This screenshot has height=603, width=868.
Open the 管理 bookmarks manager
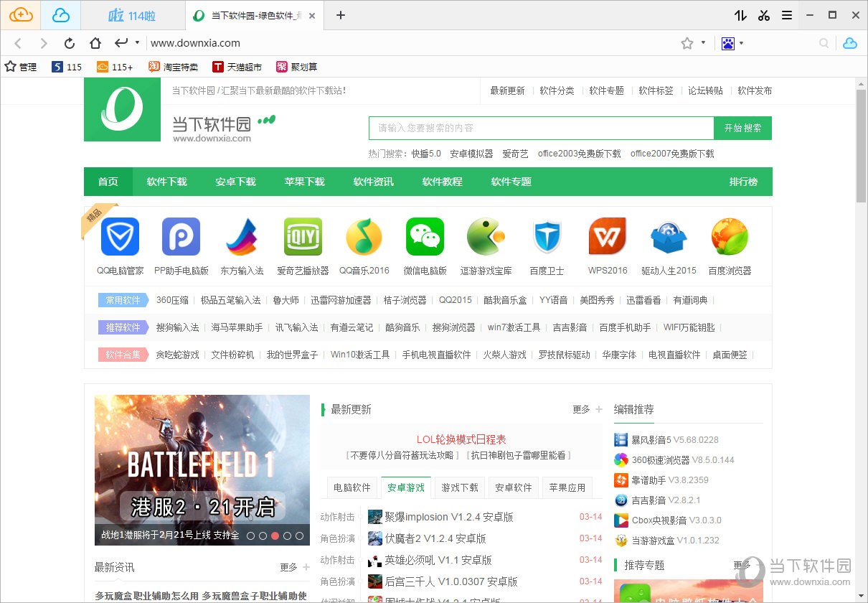coord(21,67)
